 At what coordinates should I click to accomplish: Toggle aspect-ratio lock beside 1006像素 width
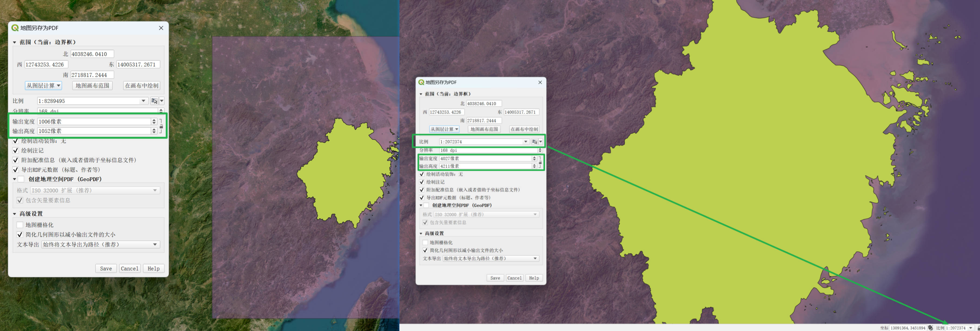click(x=161, y=126)
